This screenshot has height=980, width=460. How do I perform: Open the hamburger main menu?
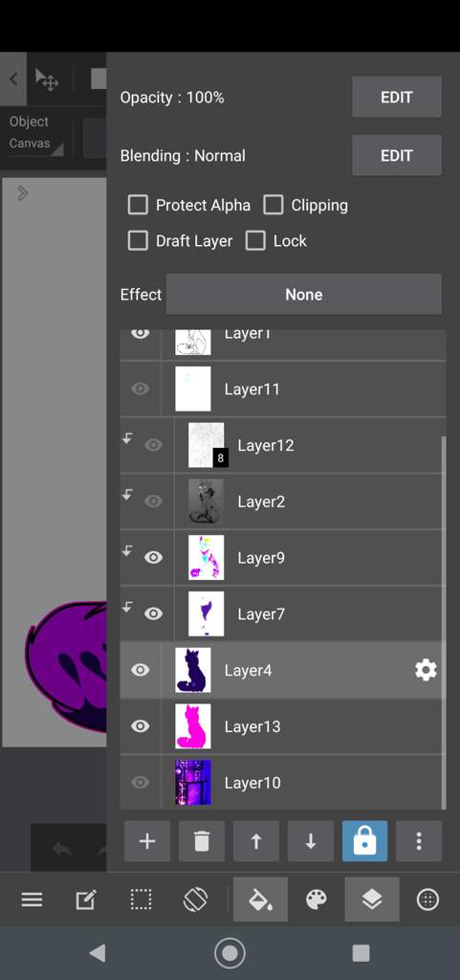coord(32,900)
